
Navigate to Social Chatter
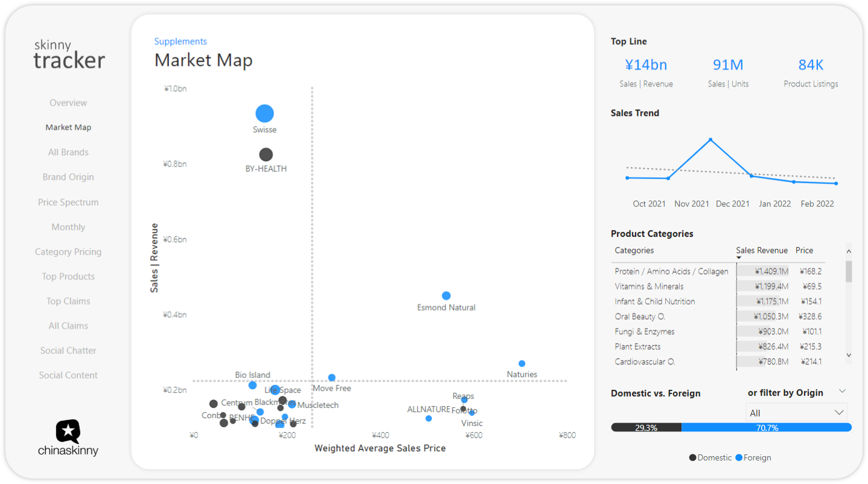point(68,351)
